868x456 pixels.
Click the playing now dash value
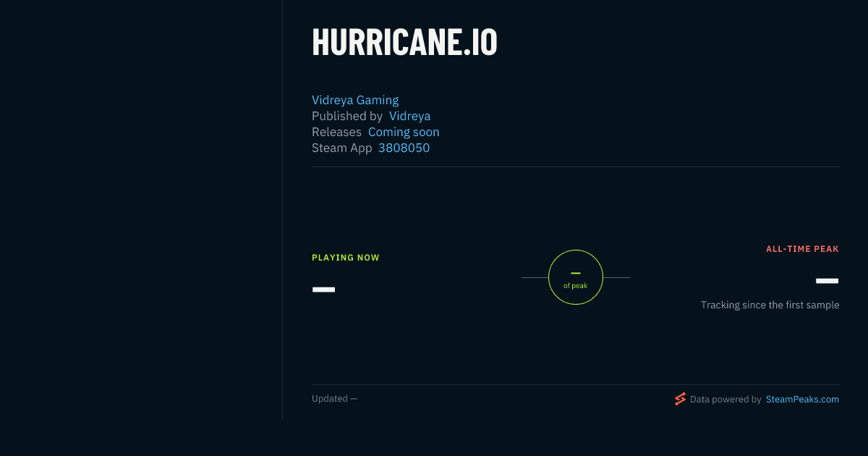[x=323, y=290]
